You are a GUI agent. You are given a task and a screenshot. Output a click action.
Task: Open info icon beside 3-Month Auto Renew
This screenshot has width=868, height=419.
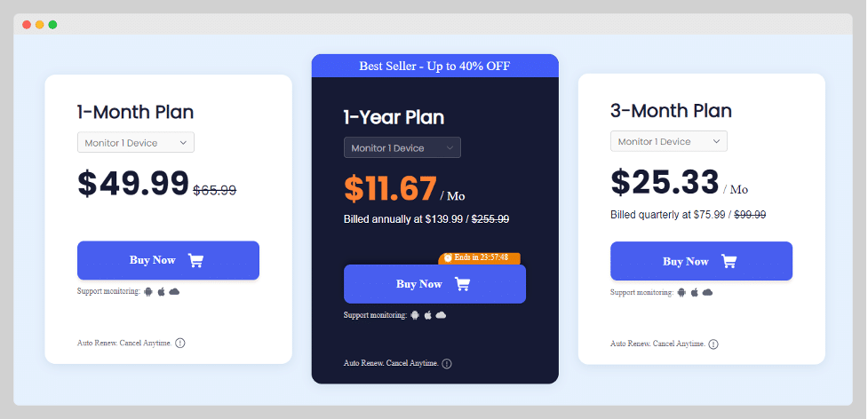(713, 344)
